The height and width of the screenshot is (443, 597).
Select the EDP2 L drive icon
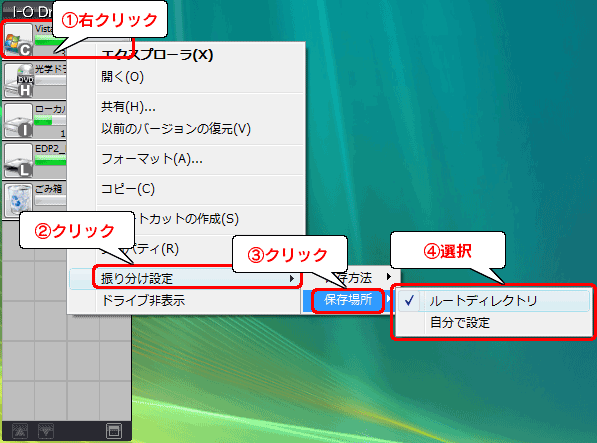click(18, 161)
